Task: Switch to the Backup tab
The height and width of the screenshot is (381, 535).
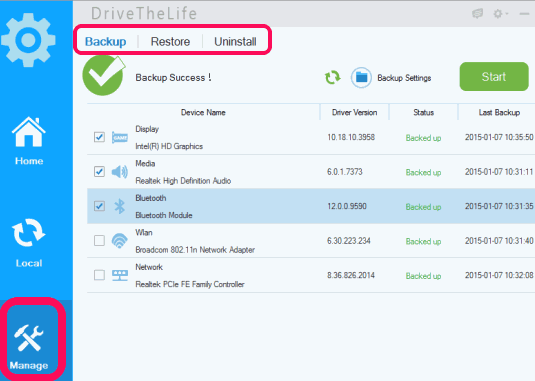Action: [105, 42]
